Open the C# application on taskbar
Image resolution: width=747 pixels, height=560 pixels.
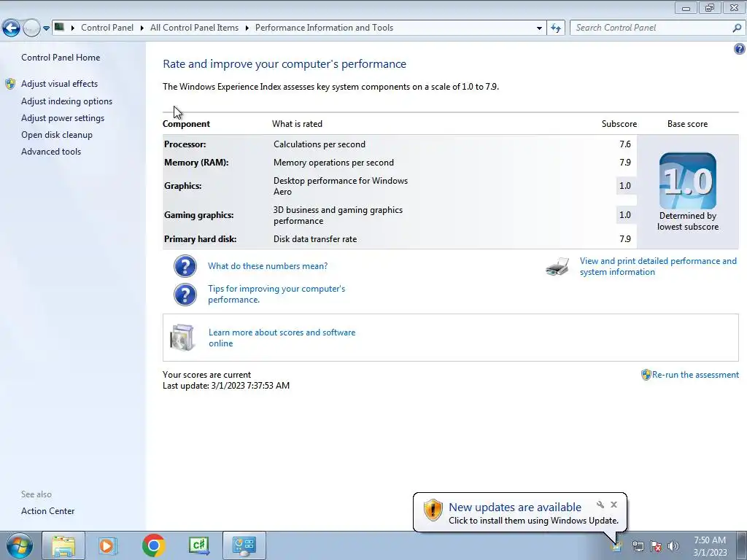(198, 545)
